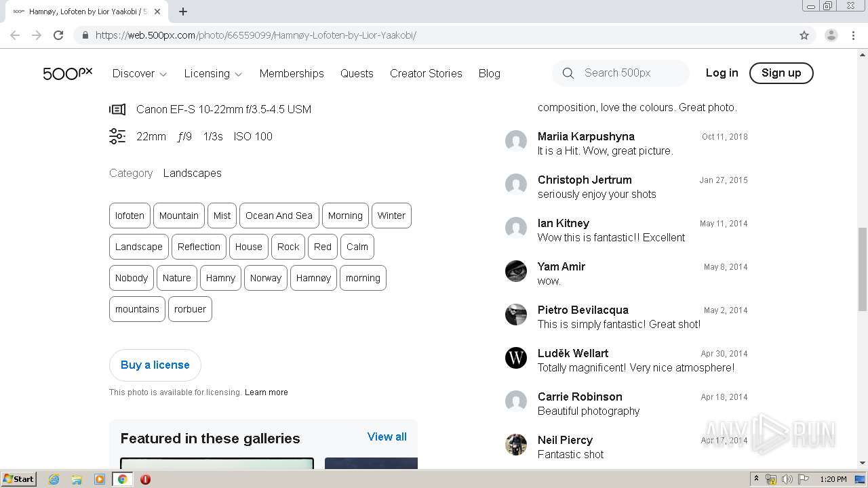Image resolution: width=868 pixels, height=488 pixels.
Task: Open Carrie Robinson's avatar
Action: click(x=516, y=401)
